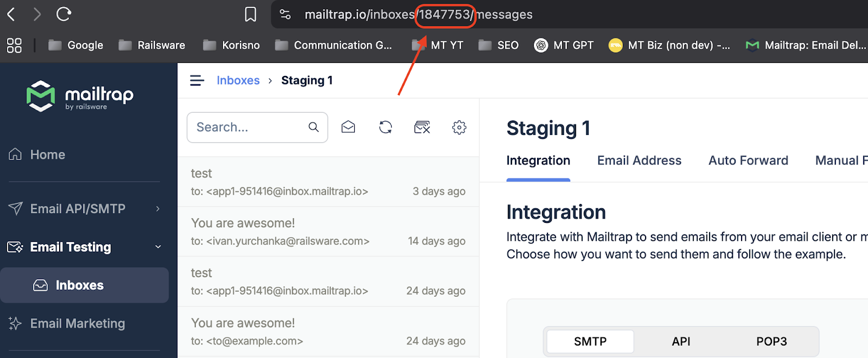Expand the Email API/SMTP chevron
The image size is (868, 358).
point(158,209)
